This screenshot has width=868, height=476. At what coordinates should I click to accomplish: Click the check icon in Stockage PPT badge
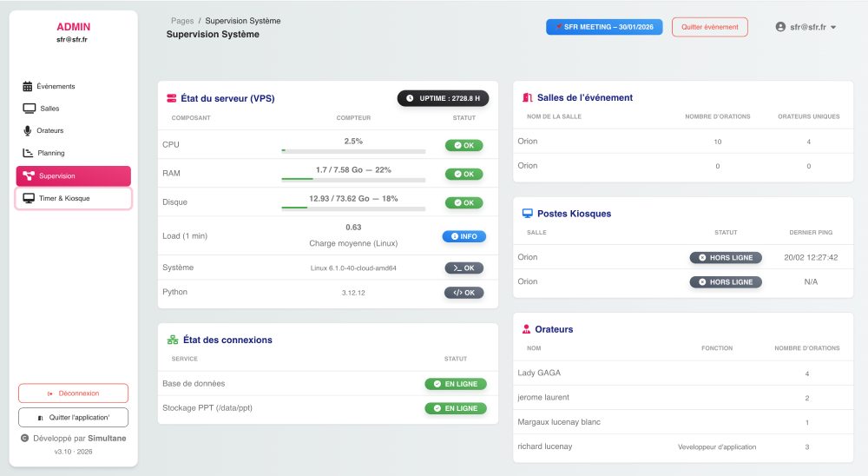[437, 408]
